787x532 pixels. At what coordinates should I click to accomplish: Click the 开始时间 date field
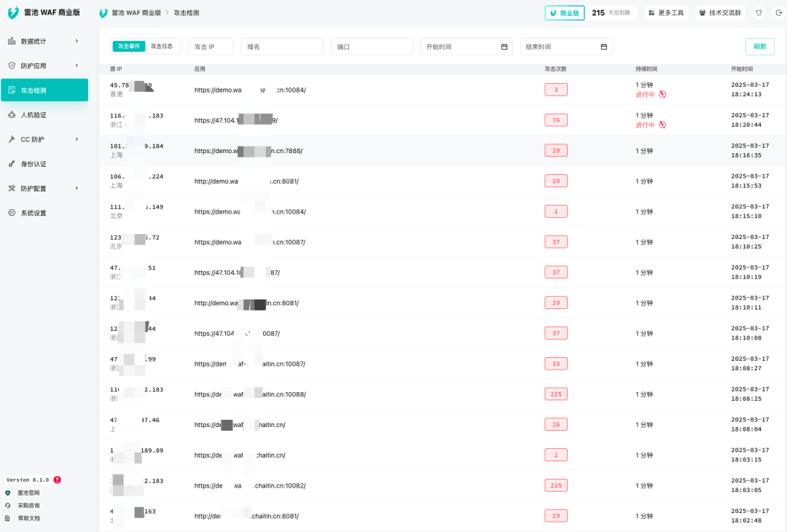[466, 47]
